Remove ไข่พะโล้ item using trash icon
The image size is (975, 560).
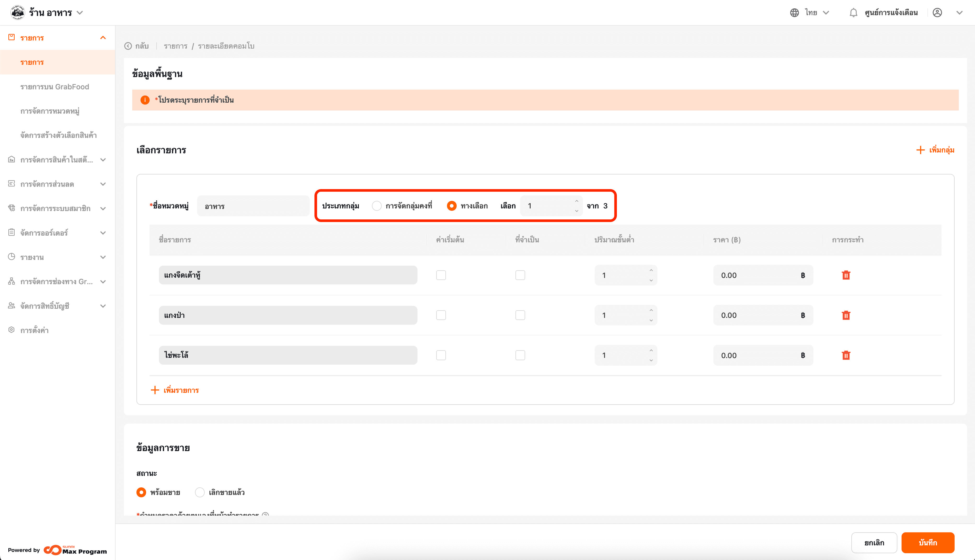tap(846, 355)
